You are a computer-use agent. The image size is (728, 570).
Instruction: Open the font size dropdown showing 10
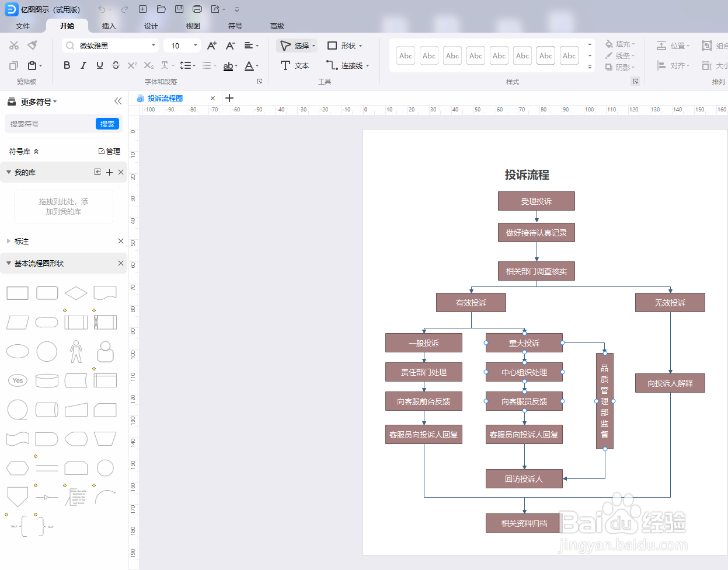[x=196, y=46]
